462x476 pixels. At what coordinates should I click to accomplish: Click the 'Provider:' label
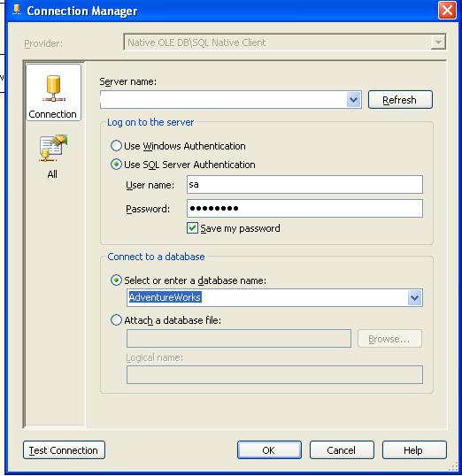(x=43, y=43)
